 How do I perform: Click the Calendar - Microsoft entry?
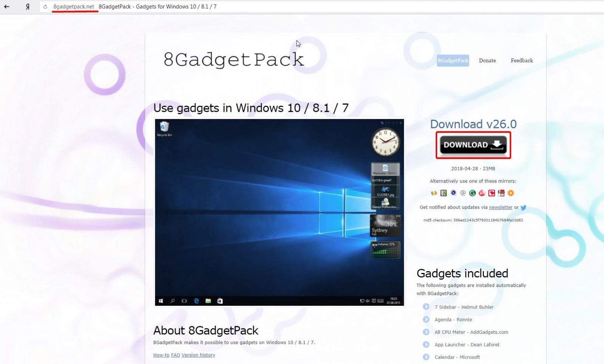[x=457, y=357]
